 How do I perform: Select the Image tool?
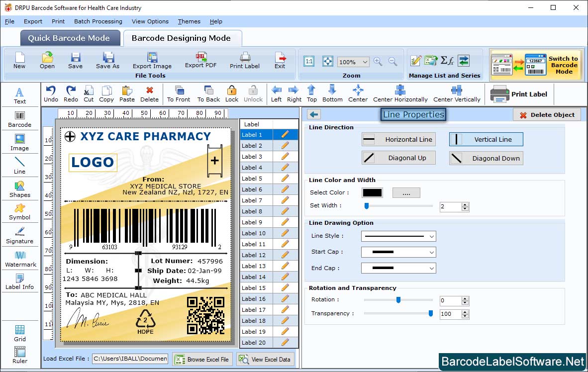coord(19,143)
